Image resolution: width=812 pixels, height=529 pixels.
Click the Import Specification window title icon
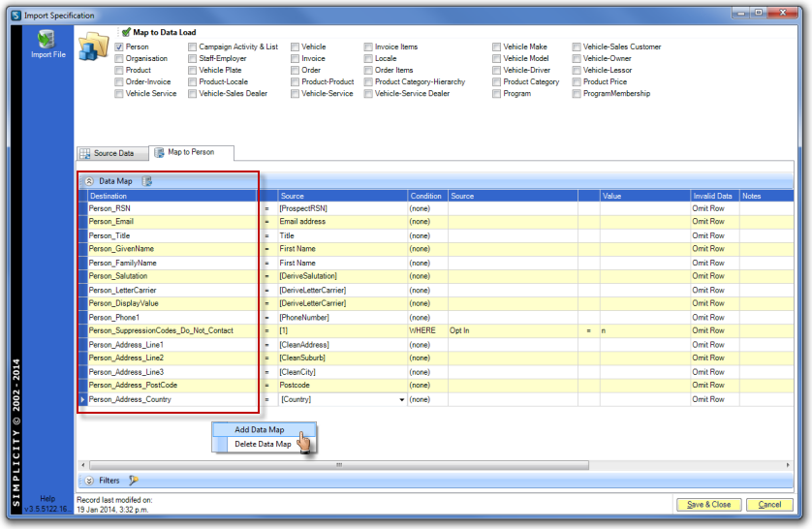coord(16,15)
